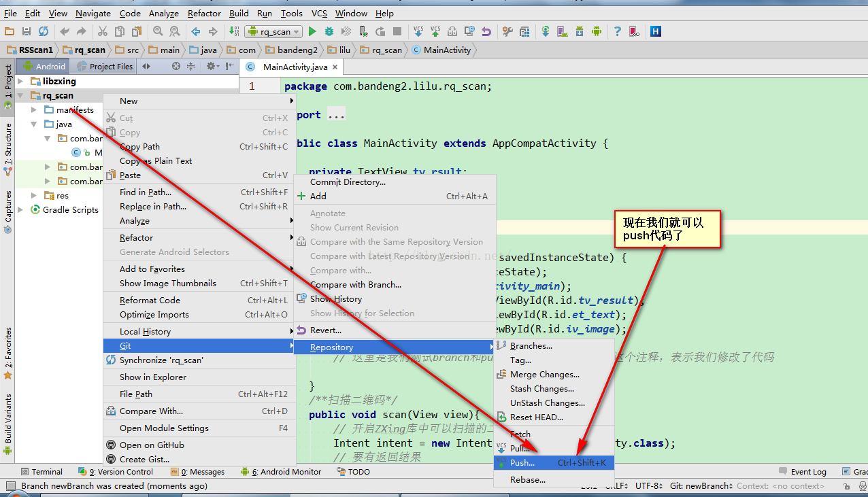
Task: Click the Debug bug icon in toolbar
Action: [x=329, y=31]
